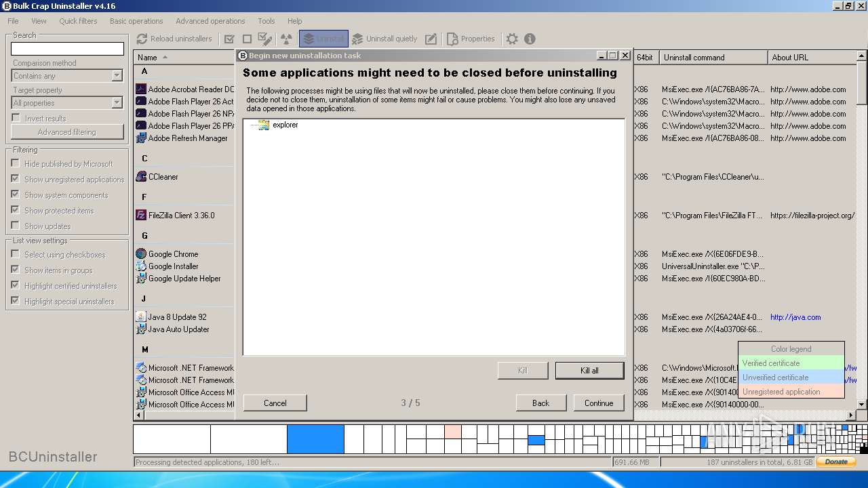Click the Google Update Helper icon
This screenshot has height=488, width=868.
pos(141,278)
